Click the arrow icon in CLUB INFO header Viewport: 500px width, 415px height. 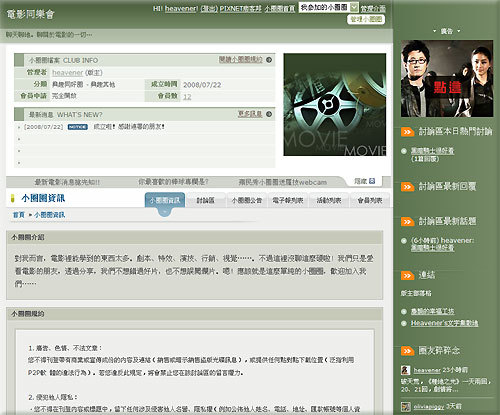click(x=269, y=60)
